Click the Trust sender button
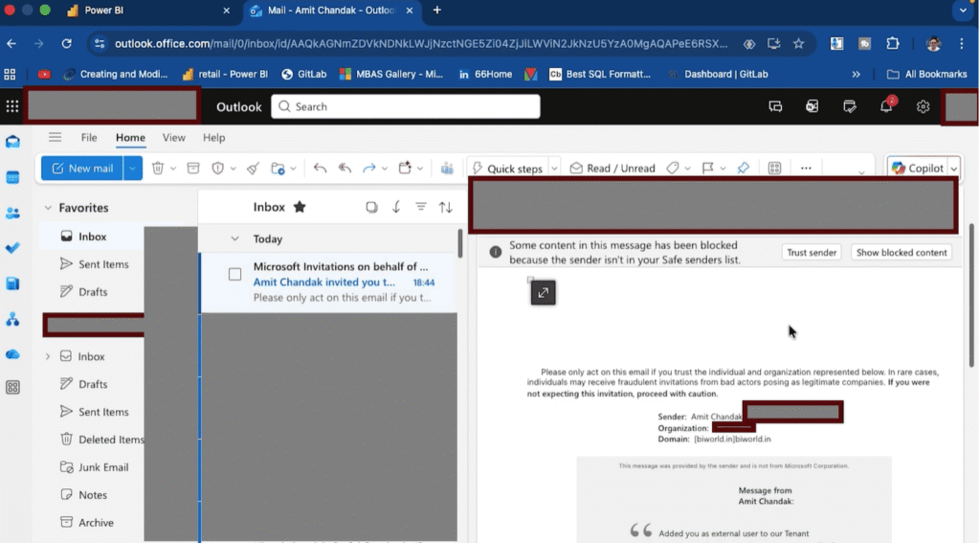The image size is (980, 543). click(x=812, y=253)
